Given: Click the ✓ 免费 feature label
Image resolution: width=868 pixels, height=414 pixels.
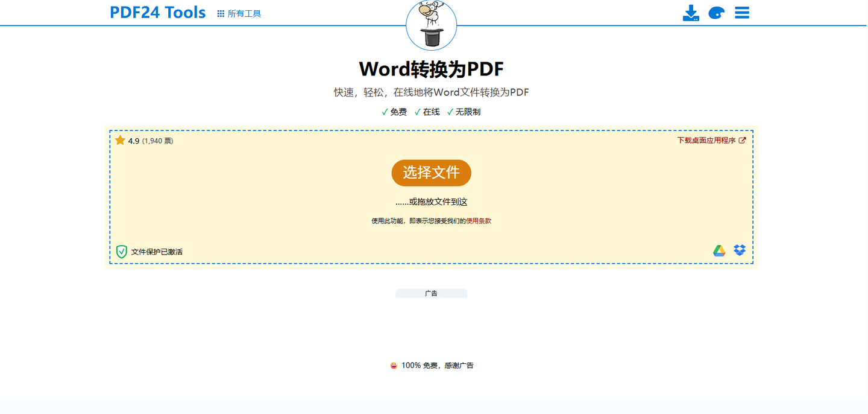Looking at the screenshot, I should coord(394,112).
